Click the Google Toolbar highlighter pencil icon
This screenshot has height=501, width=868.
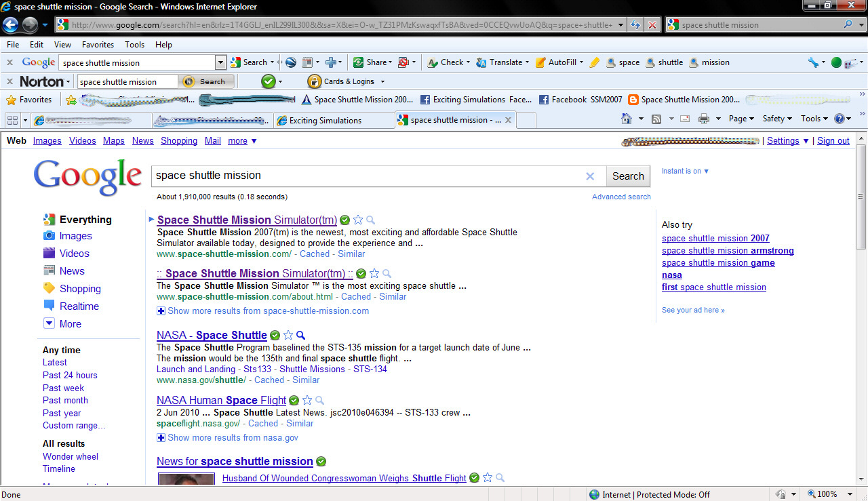(594, 62)
